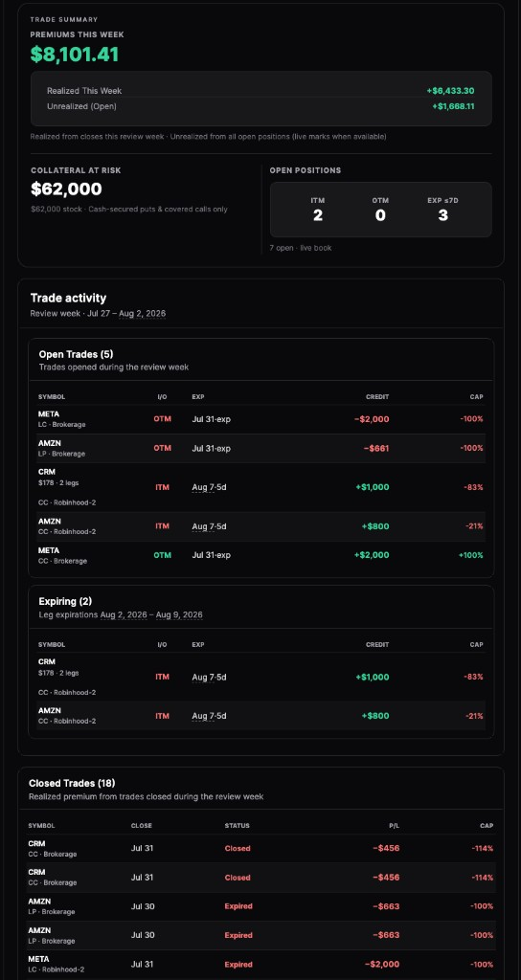Select the ITM count of 2
Viewport: 521px width, 980px height.
point(318,215)
